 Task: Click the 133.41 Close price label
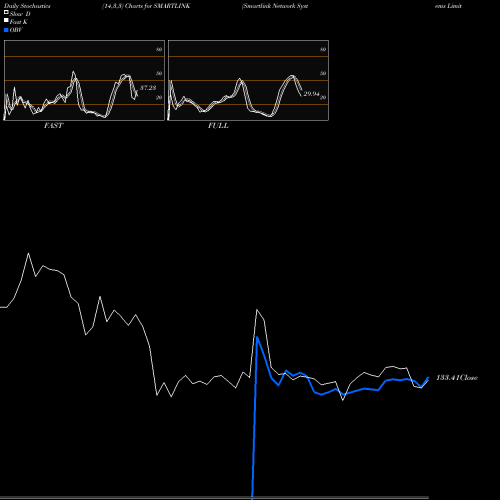pos(457,377)
